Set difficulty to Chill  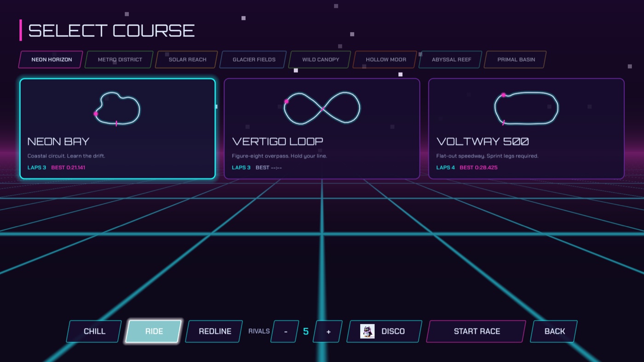click(94, 331)
